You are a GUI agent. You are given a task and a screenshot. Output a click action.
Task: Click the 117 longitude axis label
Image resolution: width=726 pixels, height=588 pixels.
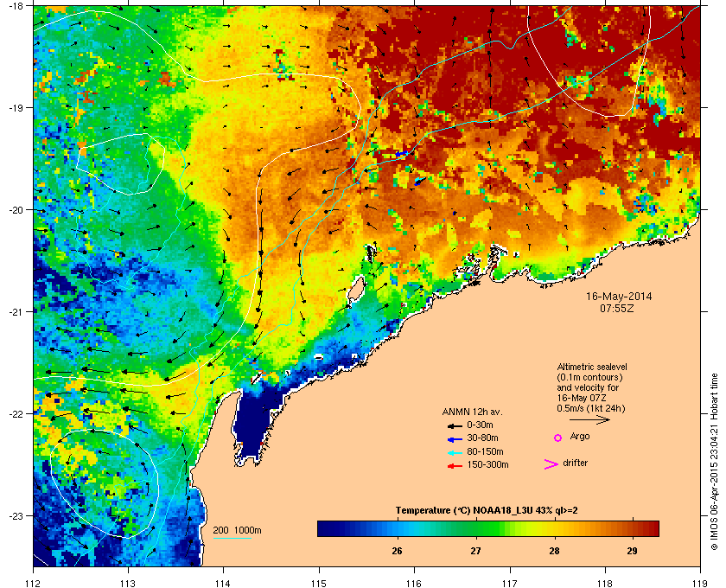coord(510,583)
